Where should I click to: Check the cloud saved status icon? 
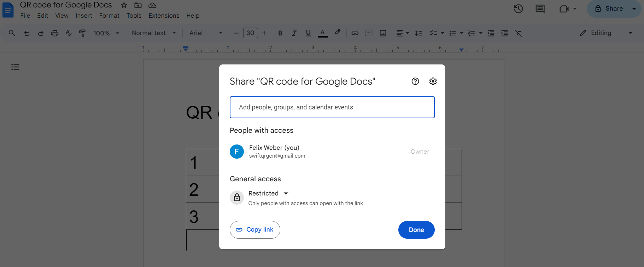[x=152, y=5]
